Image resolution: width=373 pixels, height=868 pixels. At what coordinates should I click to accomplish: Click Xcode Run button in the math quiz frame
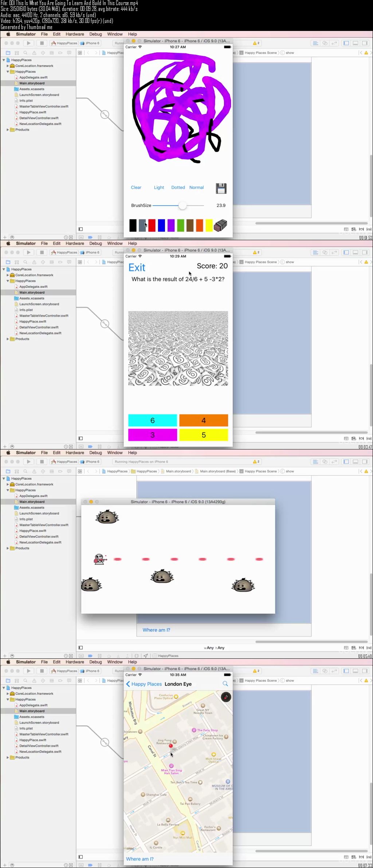28,252
